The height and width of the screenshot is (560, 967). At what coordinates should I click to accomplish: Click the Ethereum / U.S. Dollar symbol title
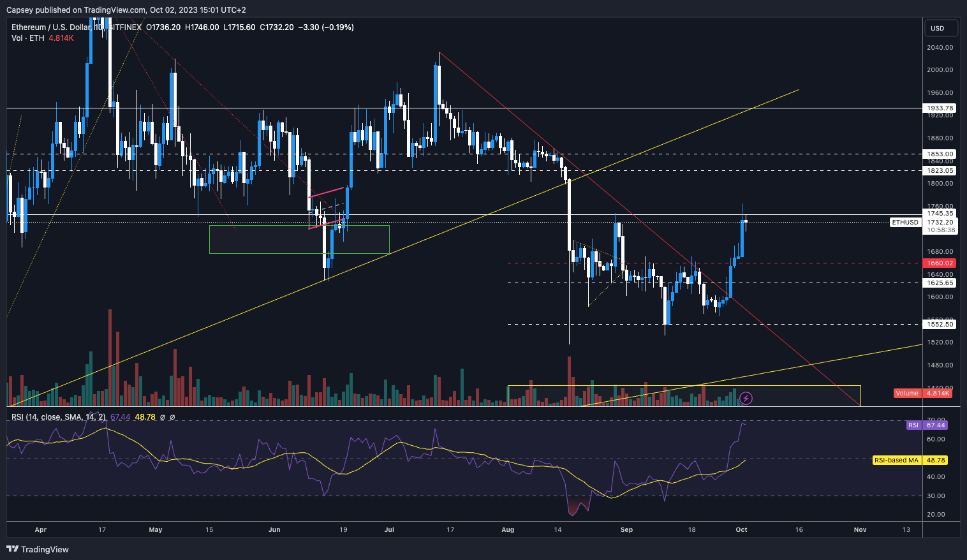click(51, 27)
